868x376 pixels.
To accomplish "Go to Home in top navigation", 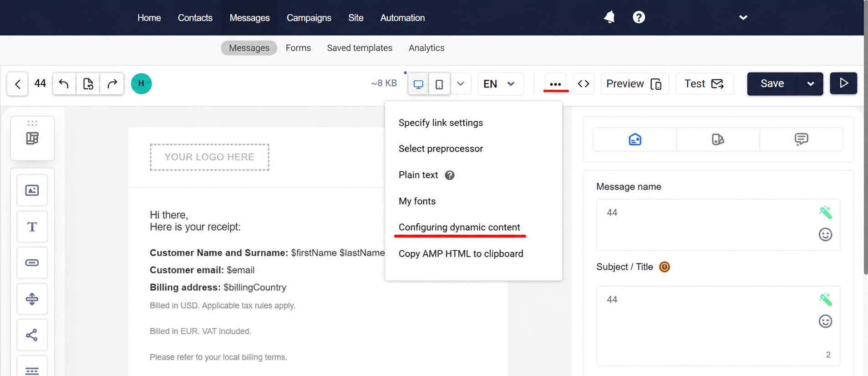I will pyautogui.click(x=149, y=18).
